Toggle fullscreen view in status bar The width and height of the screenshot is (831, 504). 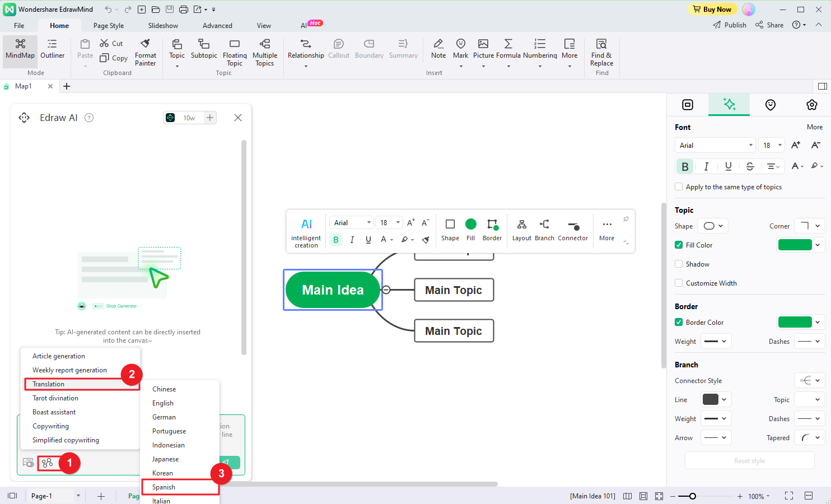(x=789, y=496)
